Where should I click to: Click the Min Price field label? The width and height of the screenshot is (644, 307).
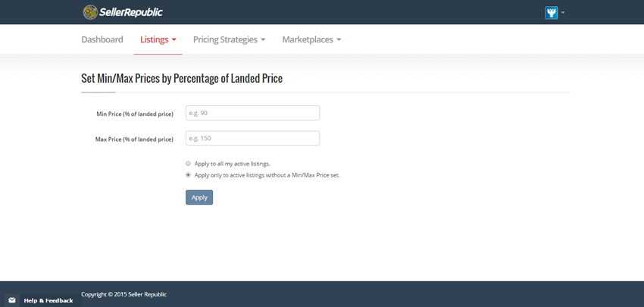pyautogui.click(x=135, y=114)
